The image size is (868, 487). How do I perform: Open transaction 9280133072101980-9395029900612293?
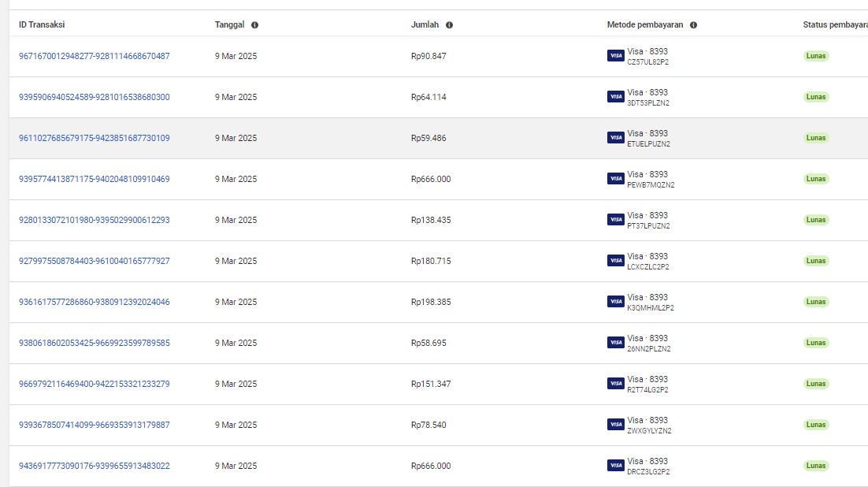(x=94, y=220)
